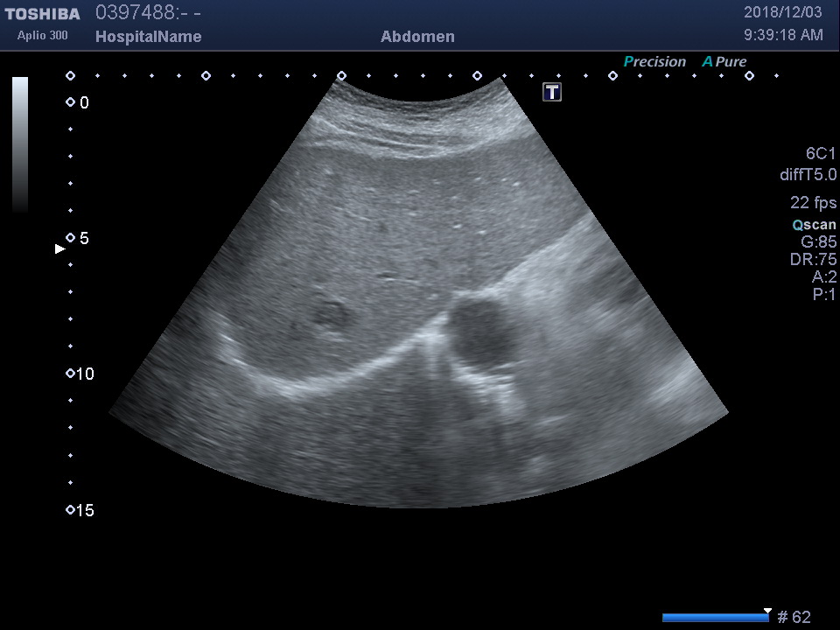
Task: Click the A:2 parameter value
Action: click(x=824, y=276)
